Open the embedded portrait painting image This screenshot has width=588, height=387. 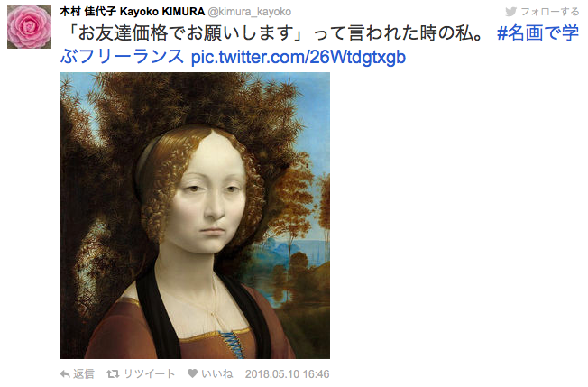pyautogui.click(x=195, y=216)
